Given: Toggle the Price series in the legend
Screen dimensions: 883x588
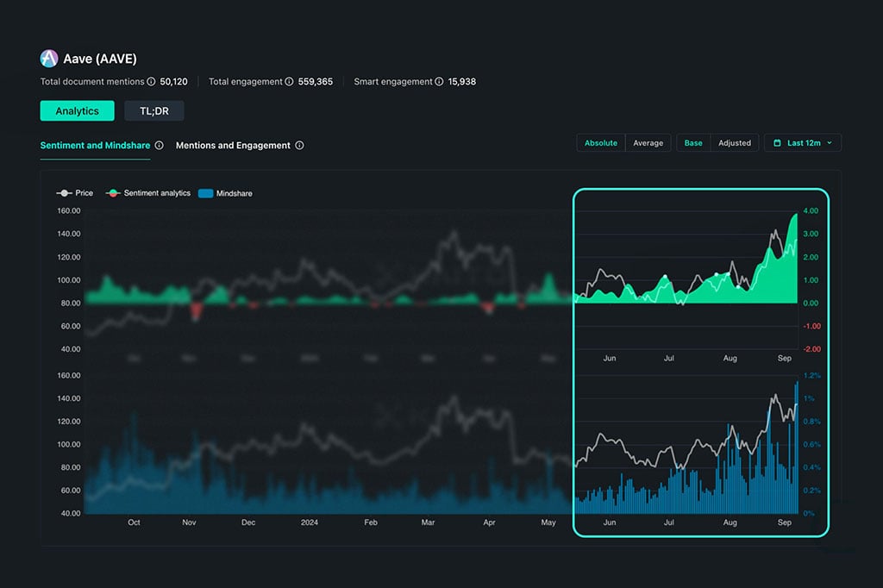Looking at the screenshot, I should (x=75, y=193).
